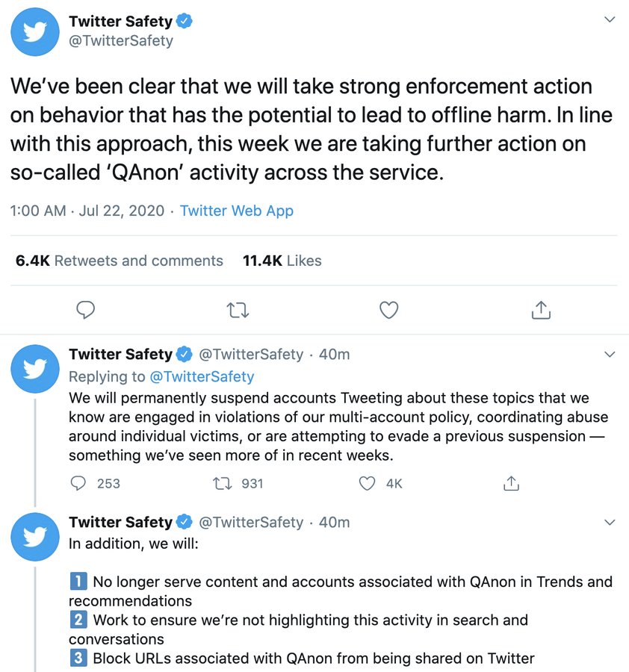629x672 pixels.
Task: Like the main Twitter Safety tweet
Action: (389, 310)
